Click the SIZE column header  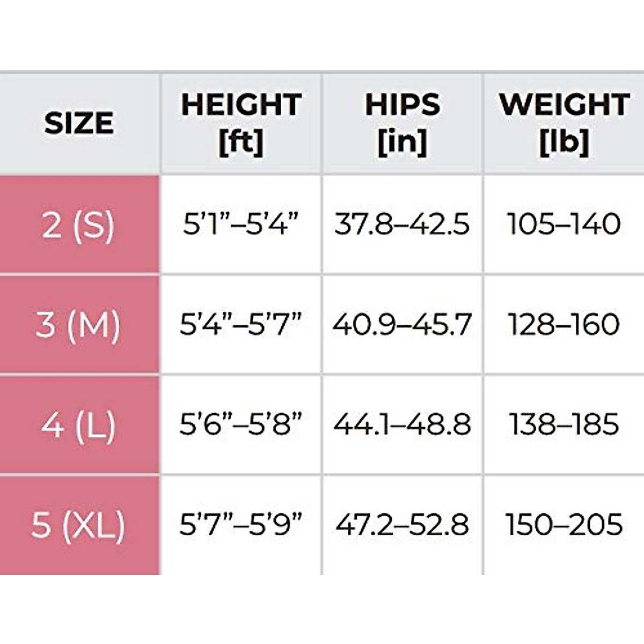[x=79, y=123]
